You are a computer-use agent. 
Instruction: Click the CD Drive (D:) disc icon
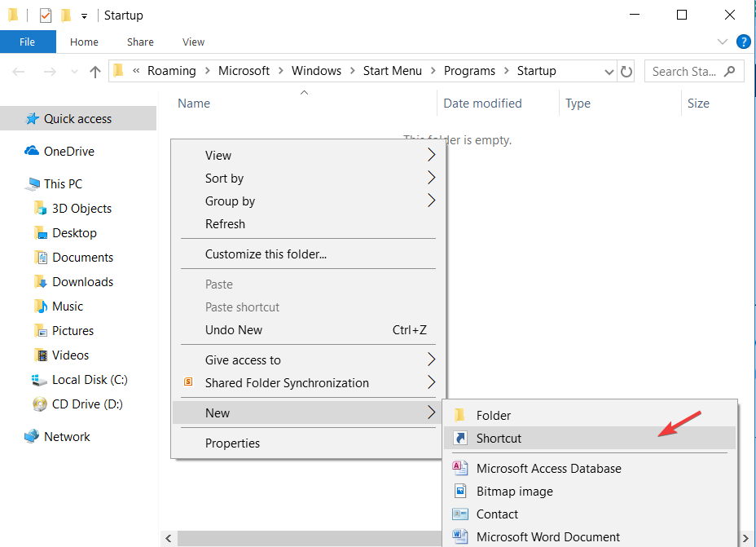pos(39,404)
